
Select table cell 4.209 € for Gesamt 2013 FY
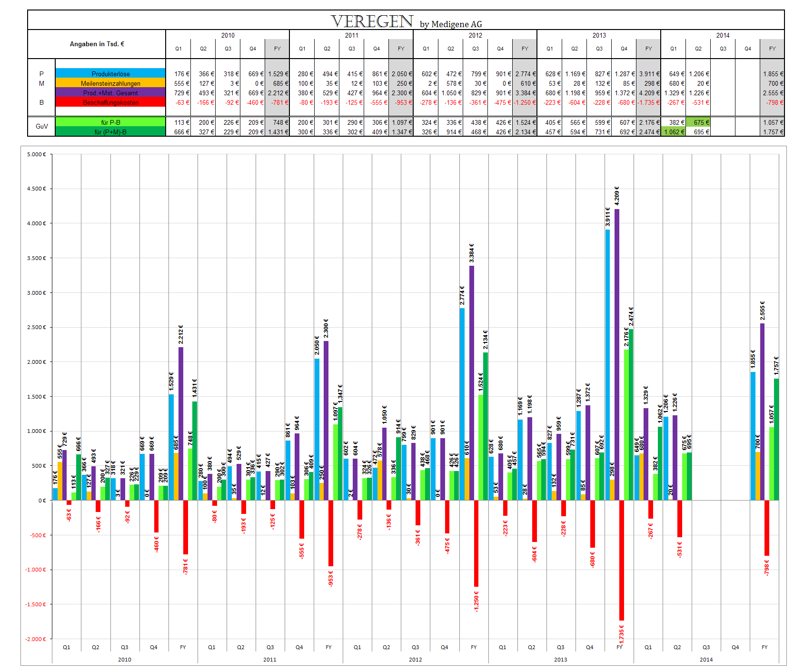[649, 93]
